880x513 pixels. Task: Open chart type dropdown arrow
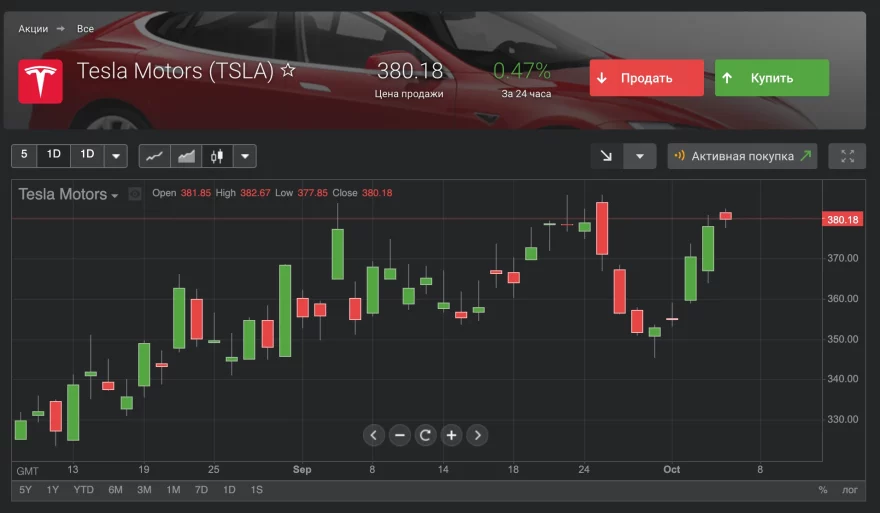[245, 156]
